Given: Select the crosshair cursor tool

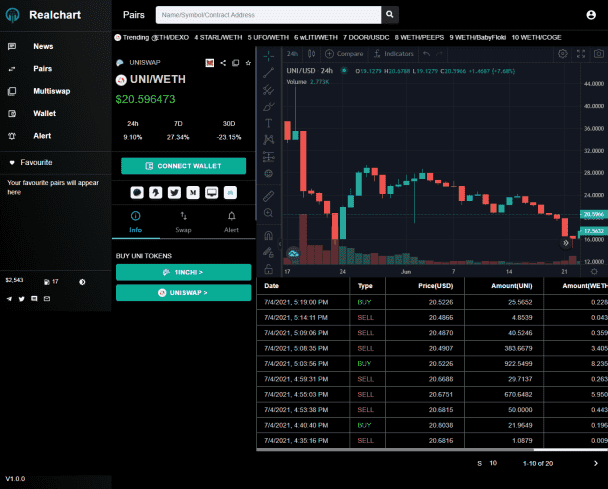Looking at the screenshot, I should click(268, 56).
